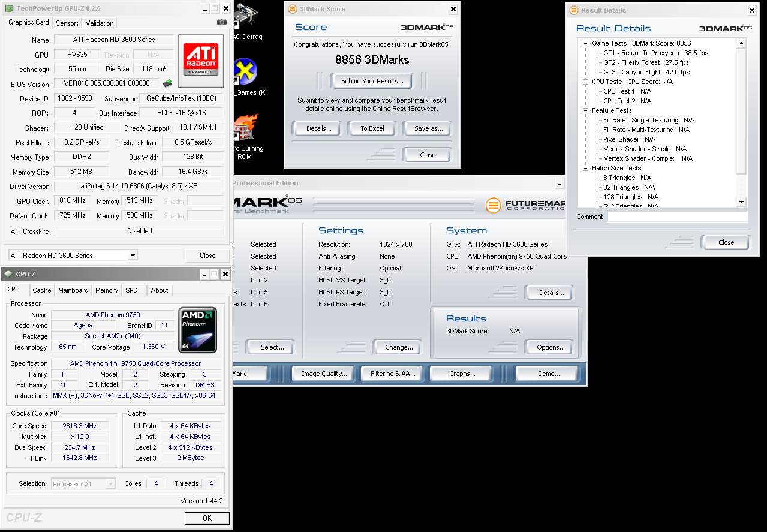The width and height of the screenshot is (767, 532).
Task: Open the SPD tab in CPU-Z
Action: [x=131, y=290]
